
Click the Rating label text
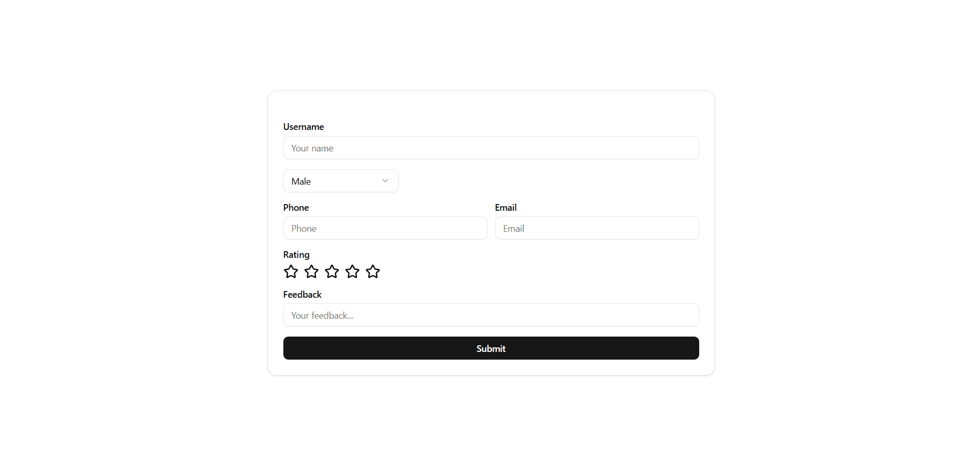click(297, 255)
